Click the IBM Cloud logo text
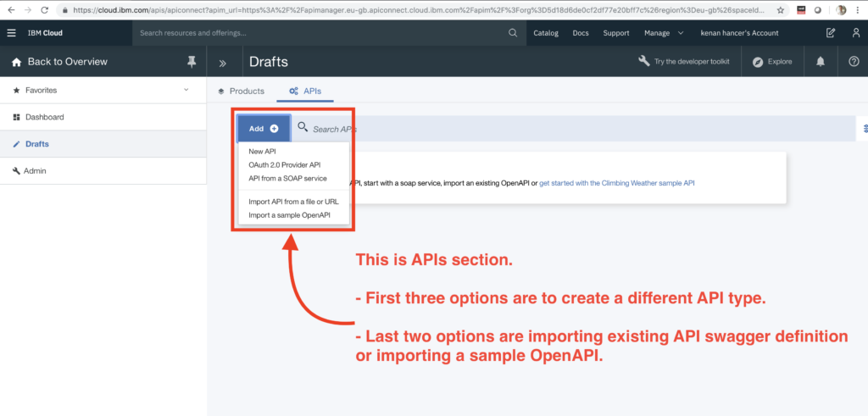This screenshot has width=868, height=416. pos(46,33)
